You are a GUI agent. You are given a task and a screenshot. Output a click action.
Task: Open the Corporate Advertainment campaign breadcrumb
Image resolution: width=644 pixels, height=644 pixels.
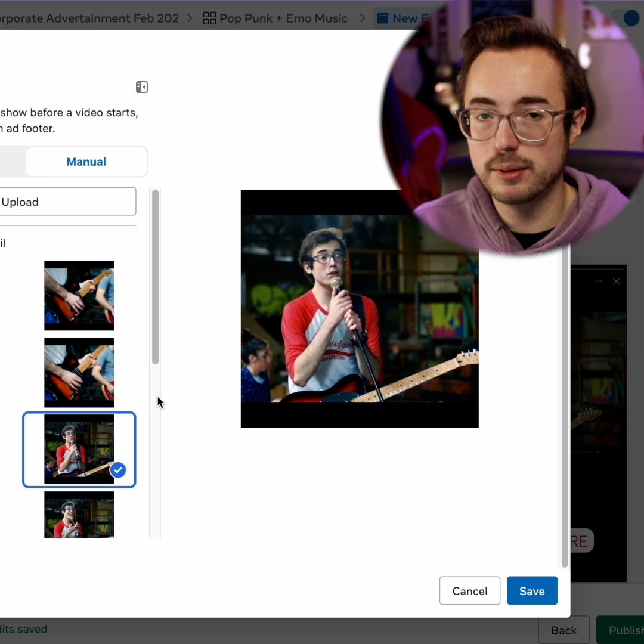[89, 18]
